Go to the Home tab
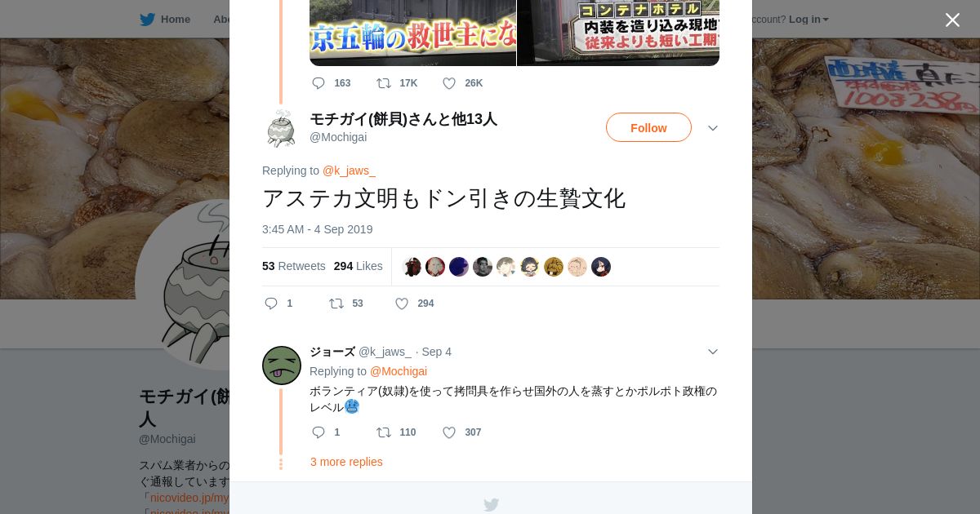This screenshot has width=980, height=514. click(x=165, y=20)
